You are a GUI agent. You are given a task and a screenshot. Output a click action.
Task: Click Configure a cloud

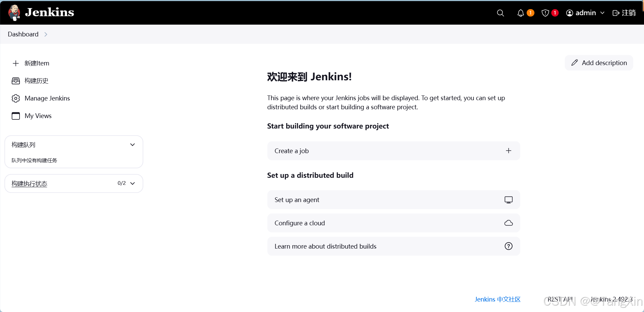coord(393,223)
